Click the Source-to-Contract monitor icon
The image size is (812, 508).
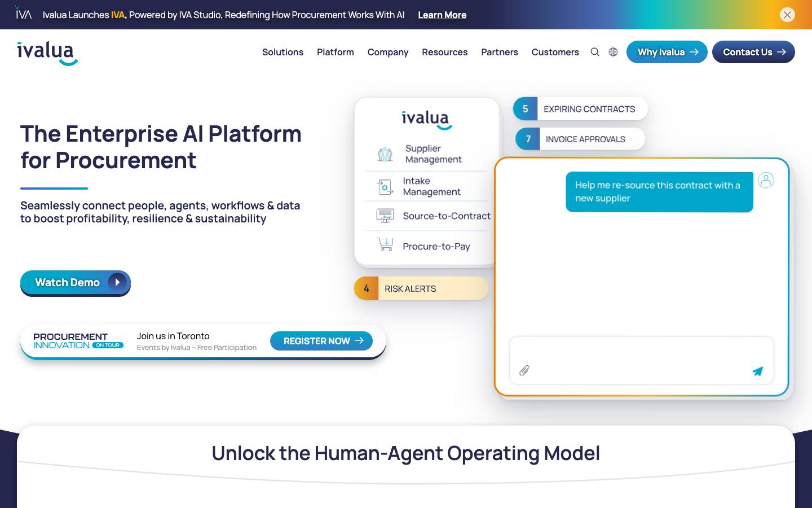coord(385,216)
